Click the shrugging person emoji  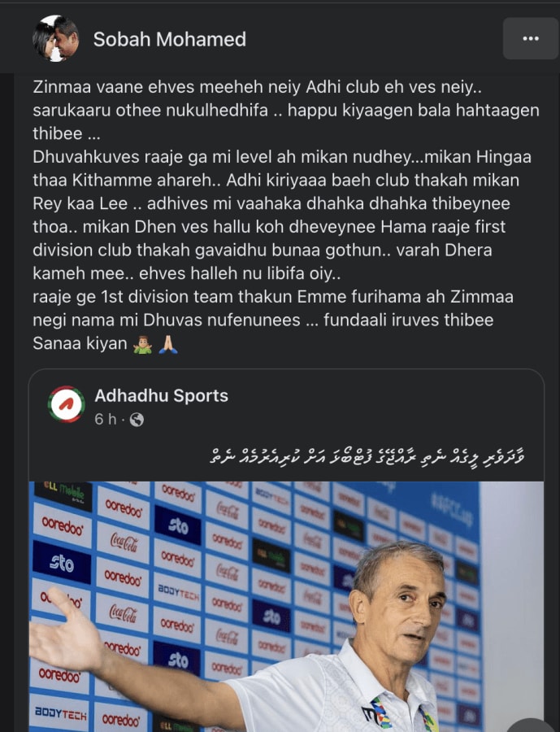143,344
